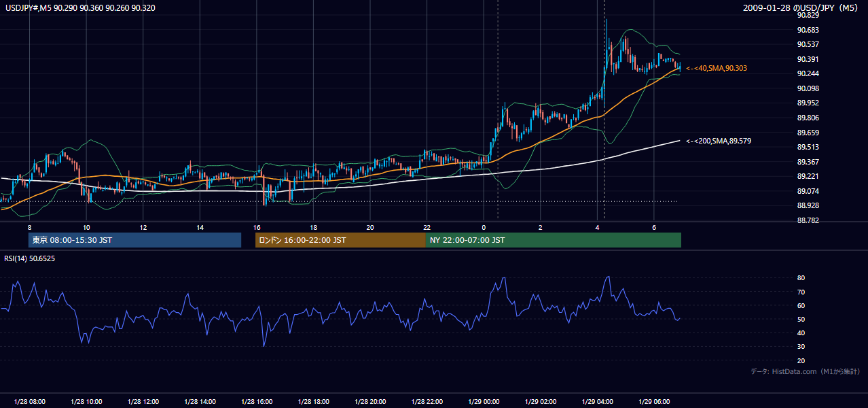
Task: Click hour label 10 under the price chart
Action: coord(86,227)
